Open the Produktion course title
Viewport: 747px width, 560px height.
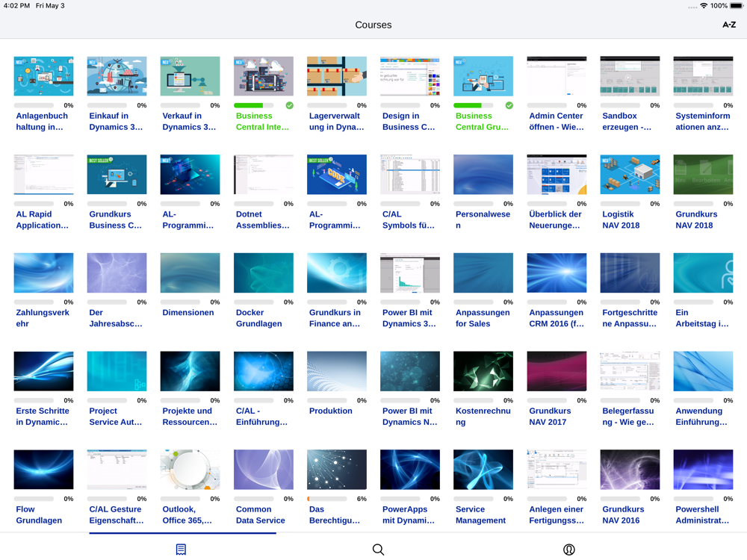click(331, 411)
